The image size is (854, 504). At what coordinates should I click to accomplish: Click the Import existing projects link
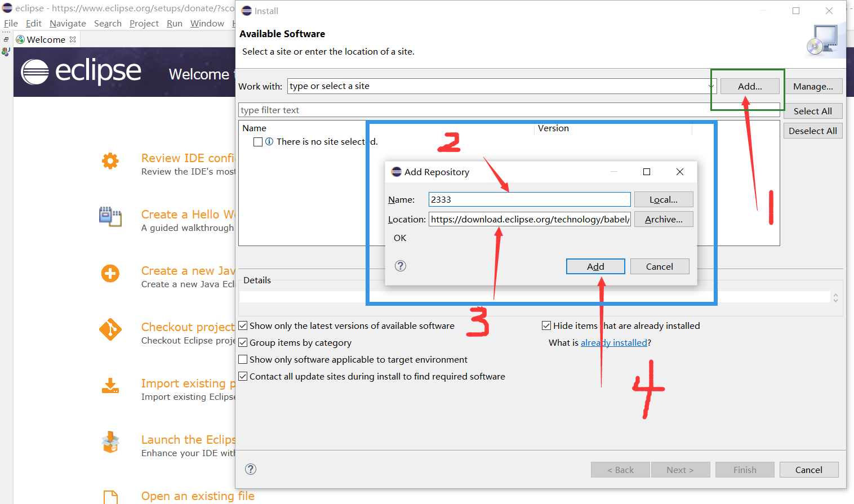tap(188, 383)
